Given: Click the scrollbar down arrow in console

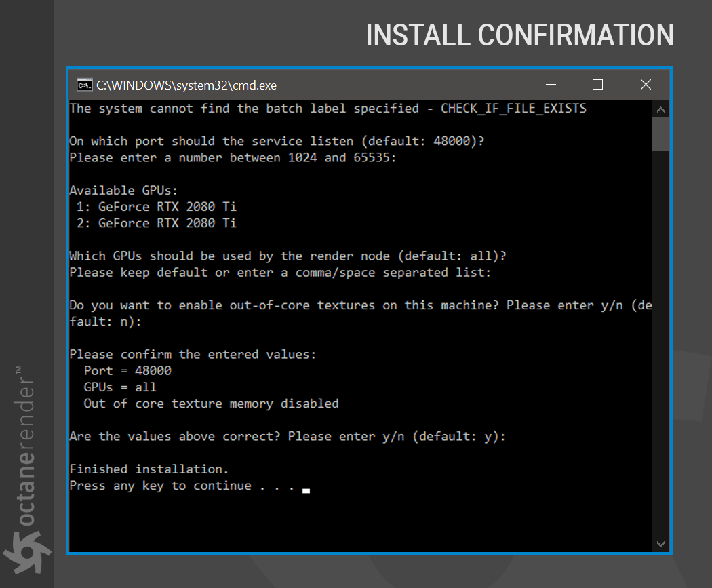Looking at the screenshot, I should (x=660, y=543).
